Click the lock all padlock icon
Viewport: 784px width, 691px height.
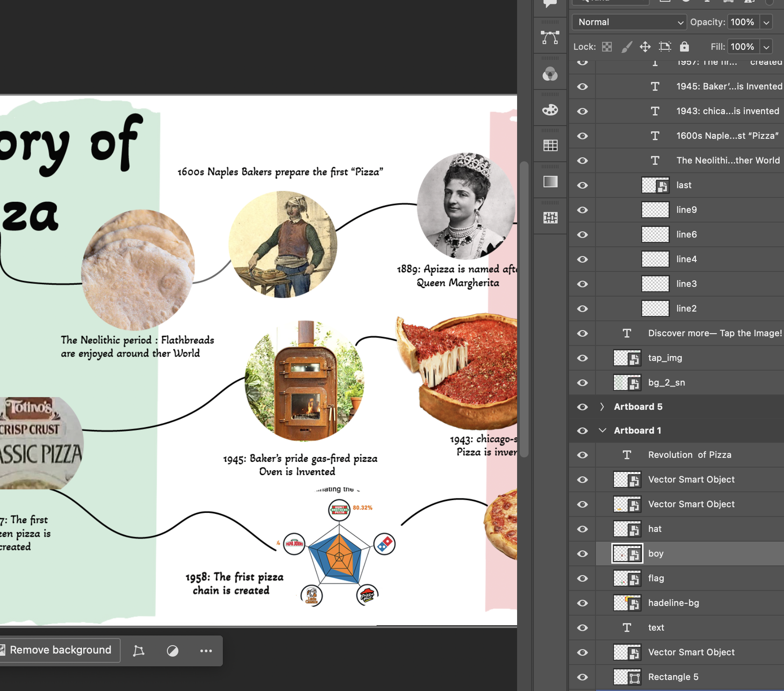(x=684, y=47)
